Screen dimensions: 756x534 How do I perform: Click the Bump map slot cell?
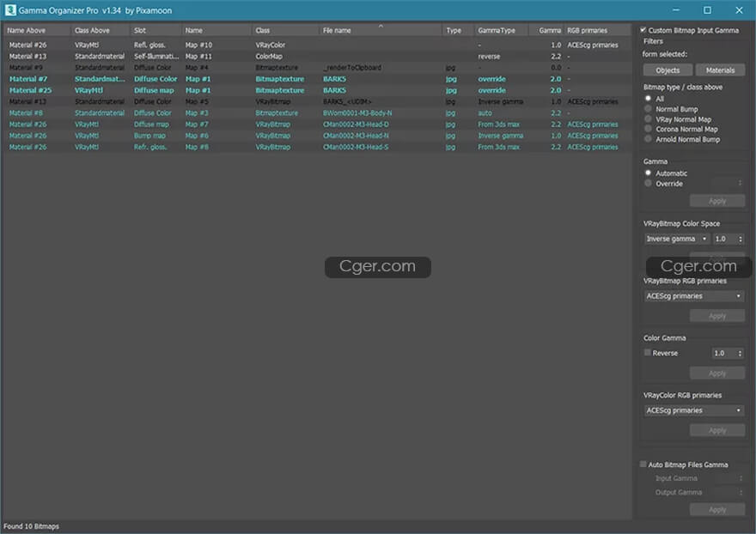149,136
